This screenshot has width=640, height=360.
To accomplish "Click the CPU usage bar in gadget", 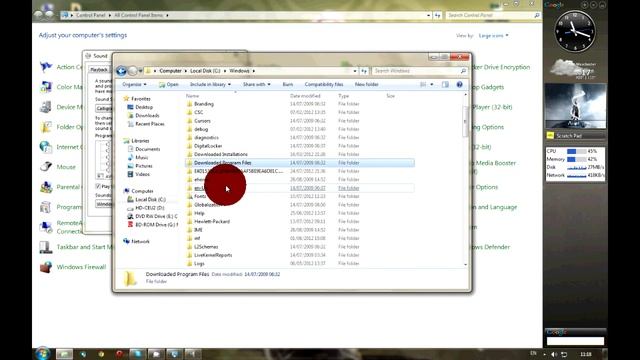I will [576, 151].
